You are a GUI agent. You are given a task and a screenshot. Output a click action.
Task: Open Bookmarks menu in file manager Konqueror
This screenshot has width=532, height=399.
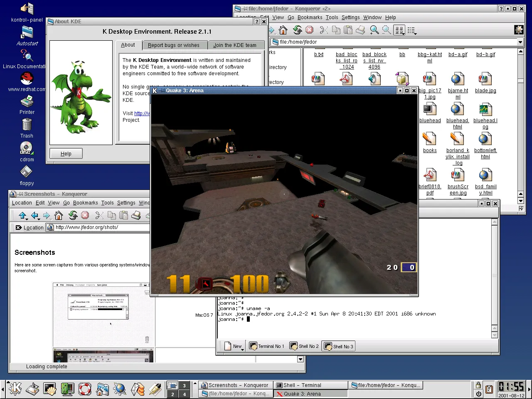pos(310,17)
